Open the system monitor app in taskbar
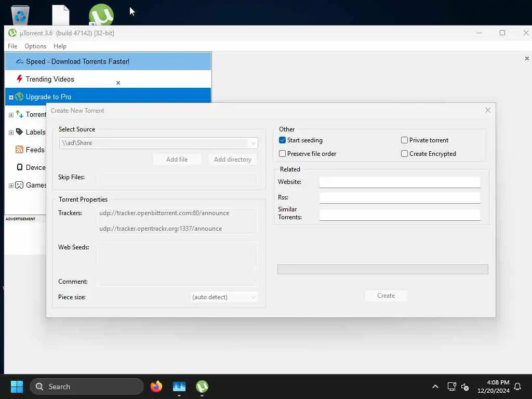 point(179,387)
